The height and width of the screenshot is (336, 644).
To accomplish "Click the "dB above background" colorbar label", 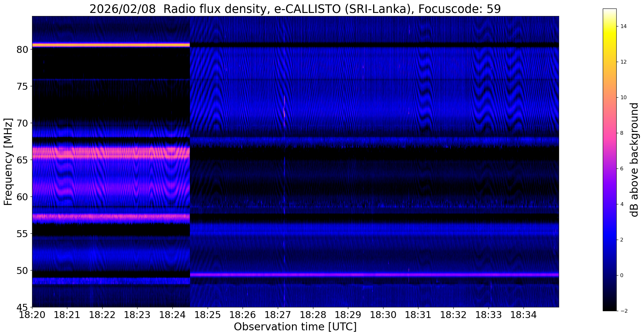I will (x=634, y=160).
